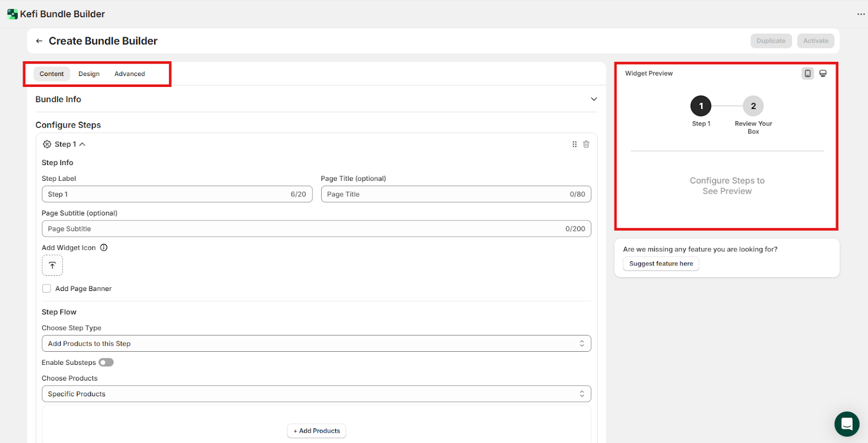Screen dimensions: 868x443
Task: Click the back arrow beside Create Bundle Builder
Action: coord(39,41)
